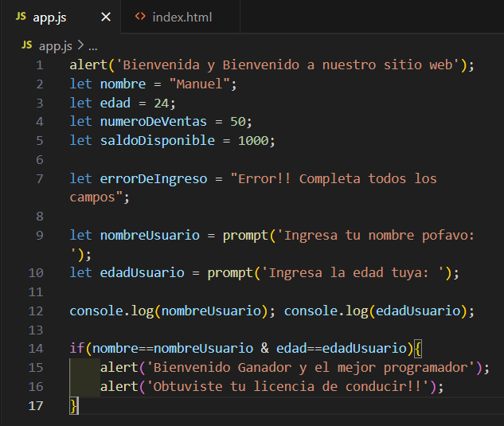The width and height of the screenshot is (504, 426).
Task: Click the JS icon in the breadcrumb
Action: 27,45
